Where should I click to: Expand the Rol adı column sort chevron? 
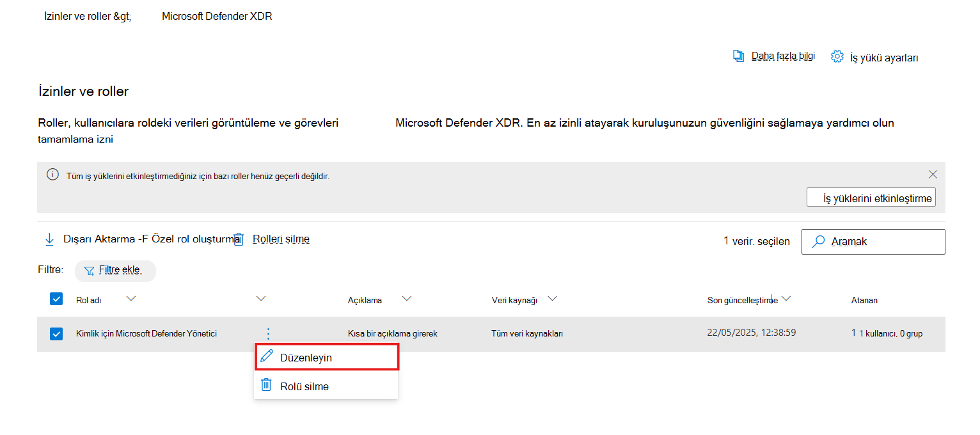point(131,298)
